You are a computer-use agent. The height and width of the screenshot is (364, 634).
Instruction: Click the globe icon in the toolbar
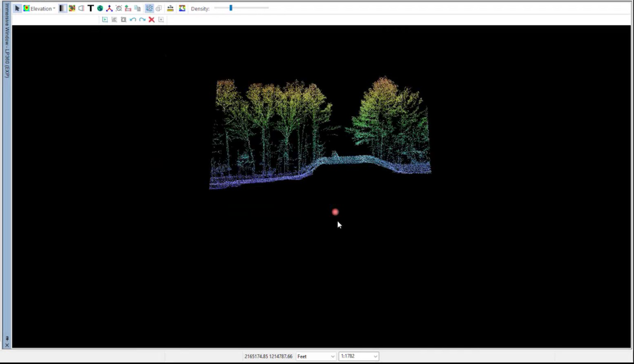(100, 8)
